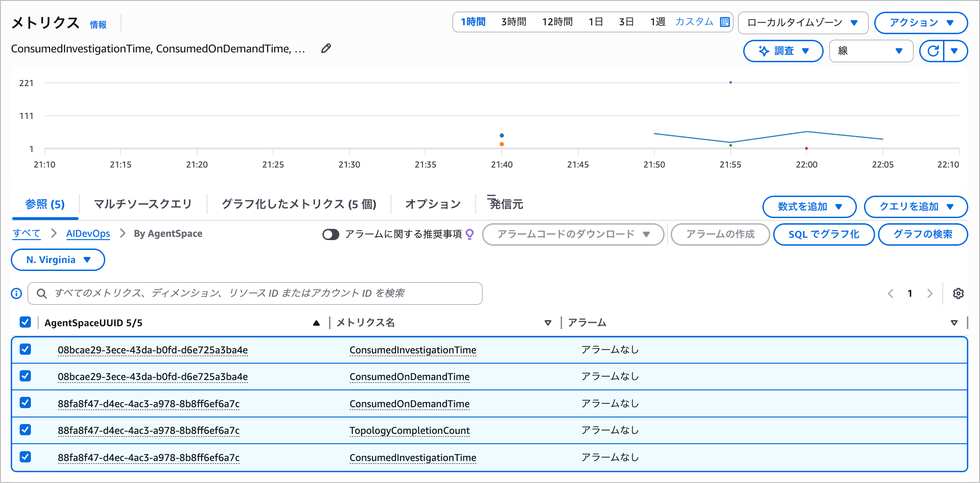This screenshot has height=483, width=980.
Task: Open the table settings gear icon
Action: (958, 293)
